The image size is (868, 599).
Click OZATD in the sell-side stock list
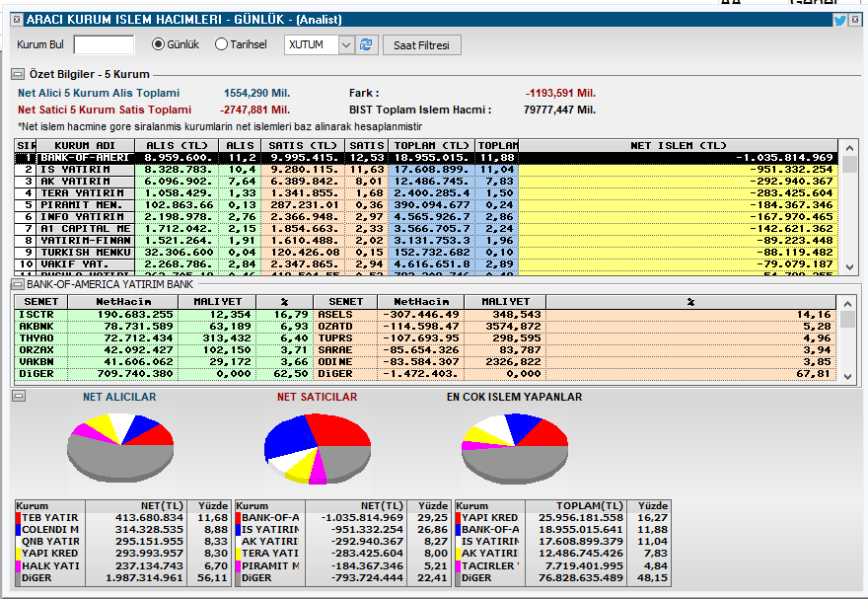[335, 327]
